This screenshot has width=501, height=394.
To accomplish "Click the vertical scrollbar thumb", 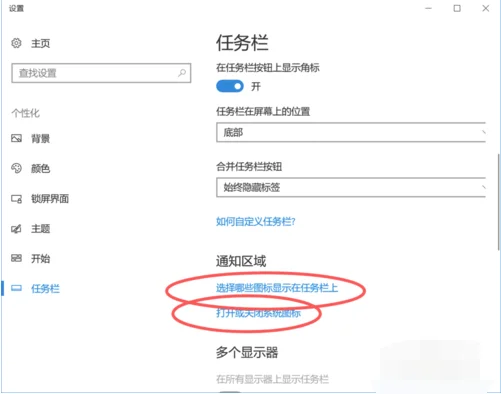I will coord(499,202).
